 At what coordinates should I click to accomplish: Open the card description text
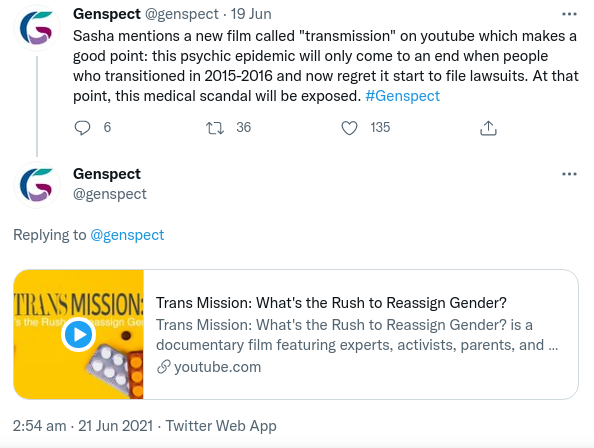pyautogui.click(x=357, y=335)
